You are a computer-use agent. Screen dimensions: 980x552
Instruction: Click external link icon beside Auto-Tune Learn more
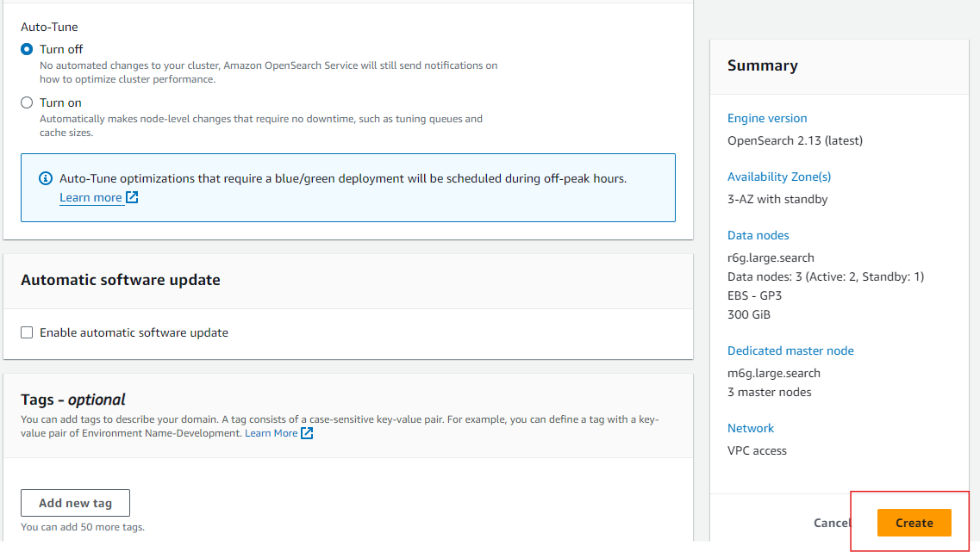click(x=132, y=197)
